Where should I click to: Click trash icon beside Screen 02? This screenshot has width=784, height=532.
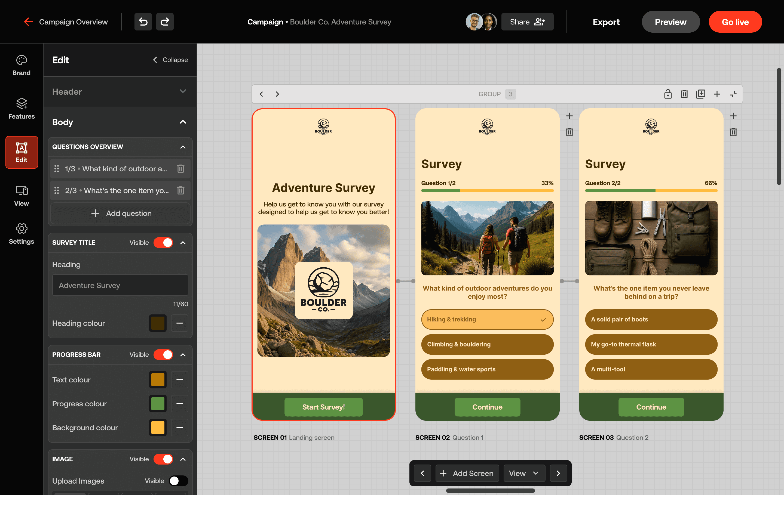tap(569, 132)
